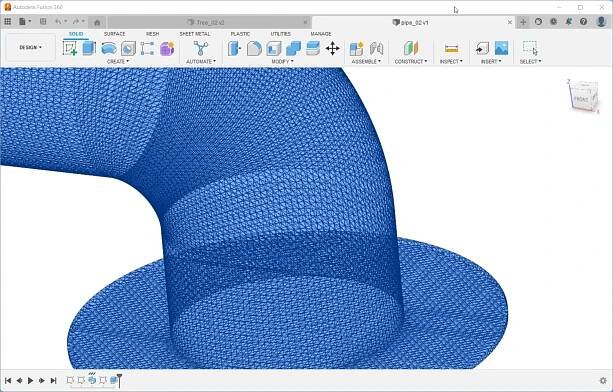The image size is (613, 392).
Task: Click the ViewCube in the viewport
Action: click(x=583, y=97)
